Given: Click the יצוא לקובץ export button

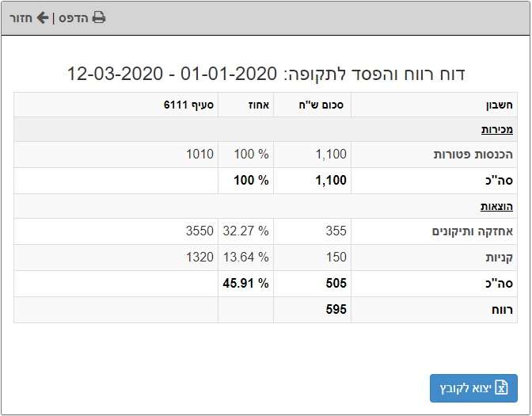Looking at the screenshot, I should [473, 388].
